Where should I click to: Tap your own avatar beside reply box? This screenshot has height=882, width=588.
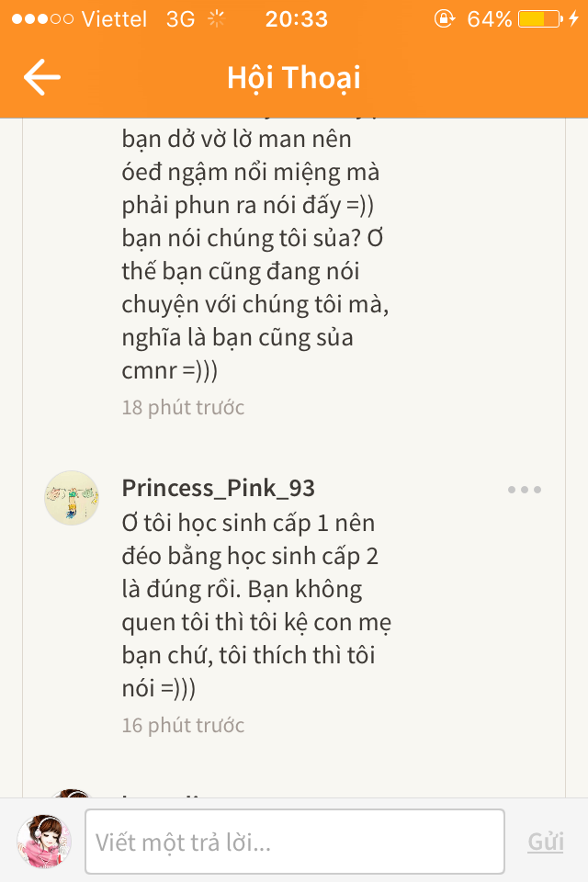(x=44, y=842)
